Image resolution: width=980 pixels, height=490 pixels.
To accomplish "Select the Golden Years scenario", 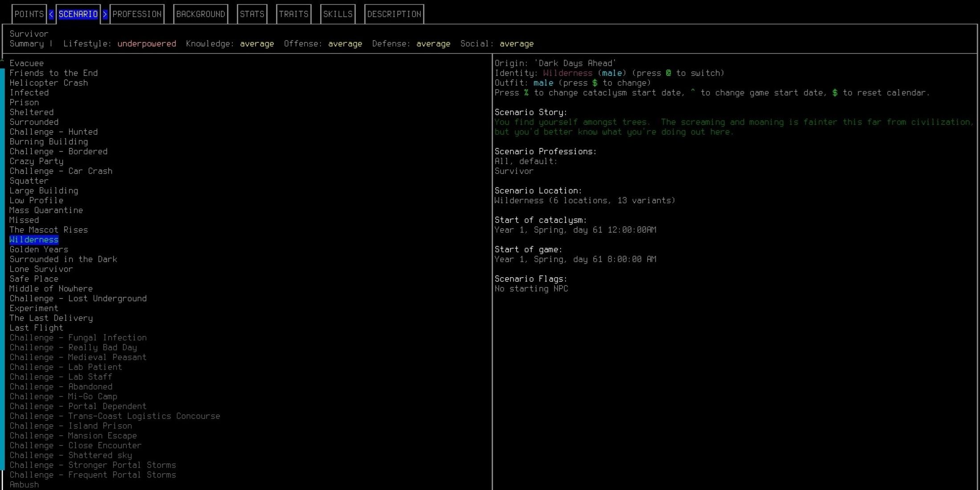I will pyautogui.click(x=39, y=249).
